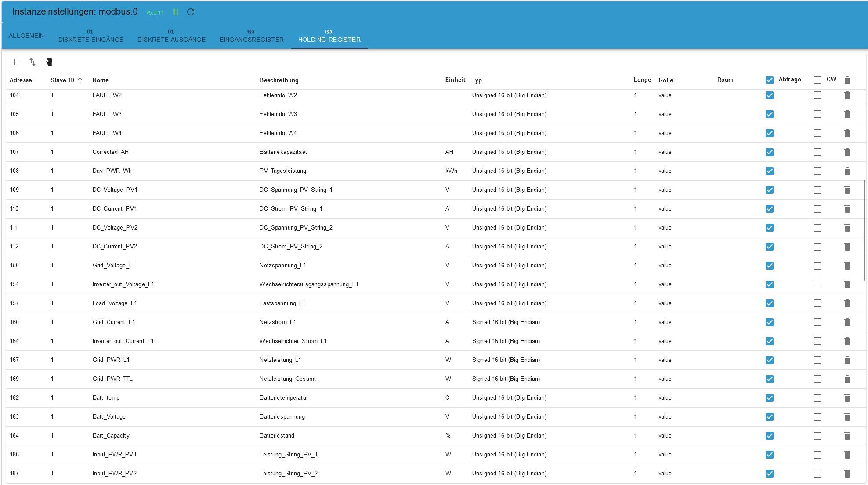This screenshot has height=485, width=868.
Task: Select the Holding-Register tab
Action: click(329, 36)
